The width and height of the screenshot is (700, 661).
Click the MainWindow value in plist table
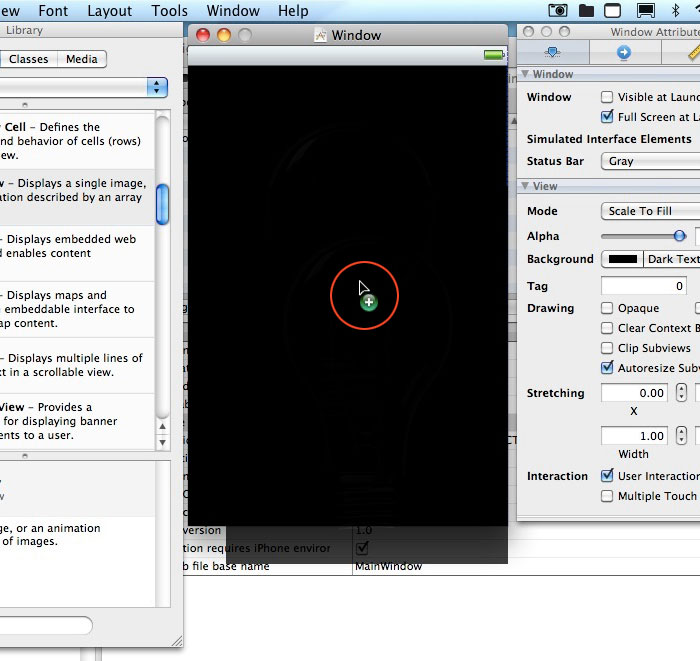click(388, 566)
